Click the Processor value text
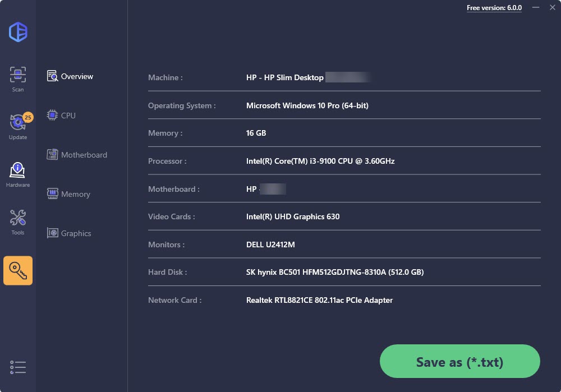561x392 pixels. (320, 161)
